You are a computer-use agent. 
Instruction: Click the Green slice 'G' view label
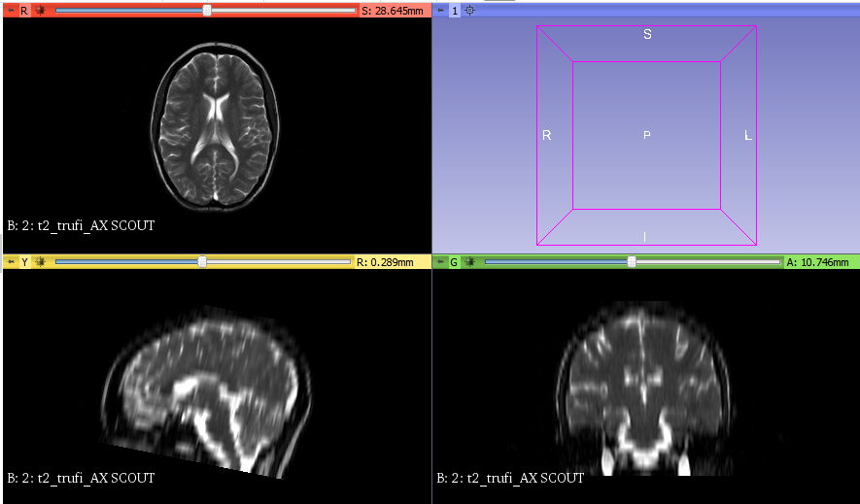(454, 262)
